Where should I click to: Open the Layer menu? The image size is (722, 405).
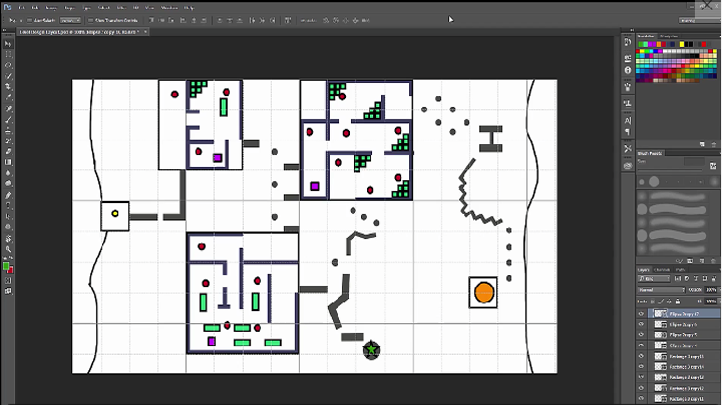point(69,8)
